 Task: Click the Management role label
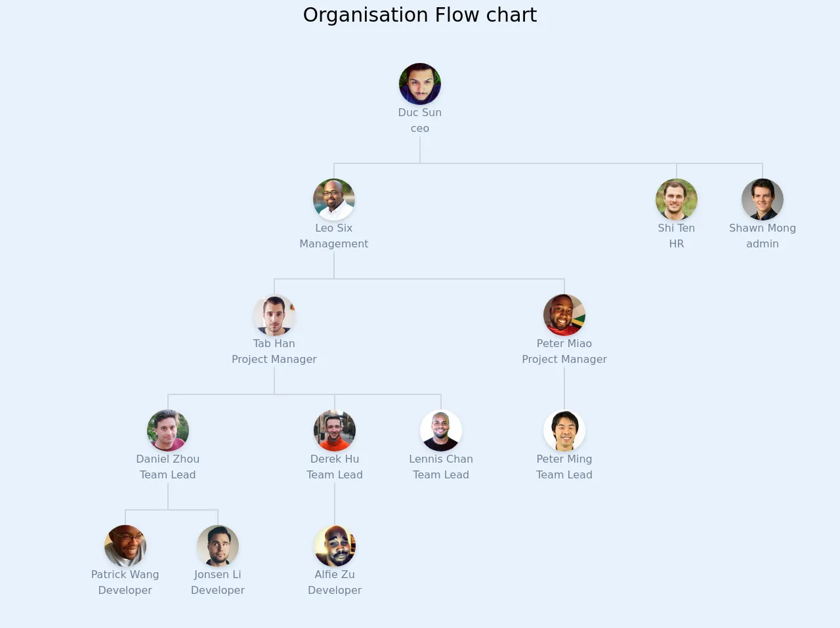[334, 244]
